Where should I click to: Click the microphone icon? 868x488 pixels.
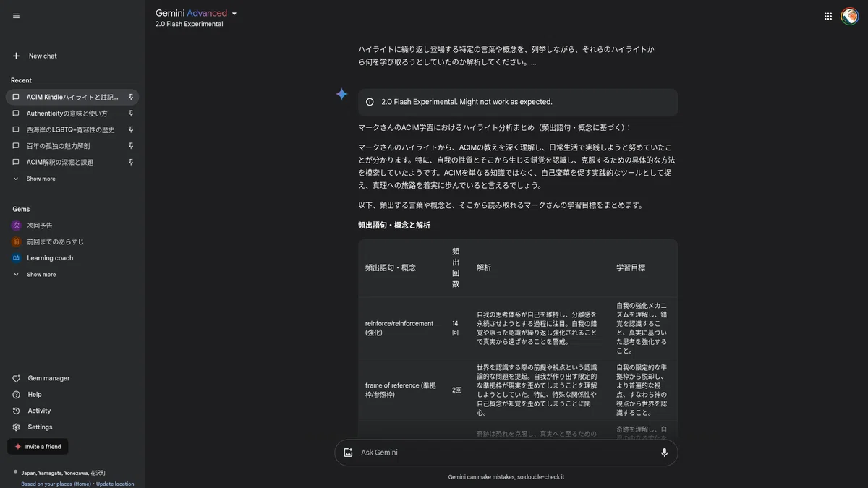pos(664,453)
